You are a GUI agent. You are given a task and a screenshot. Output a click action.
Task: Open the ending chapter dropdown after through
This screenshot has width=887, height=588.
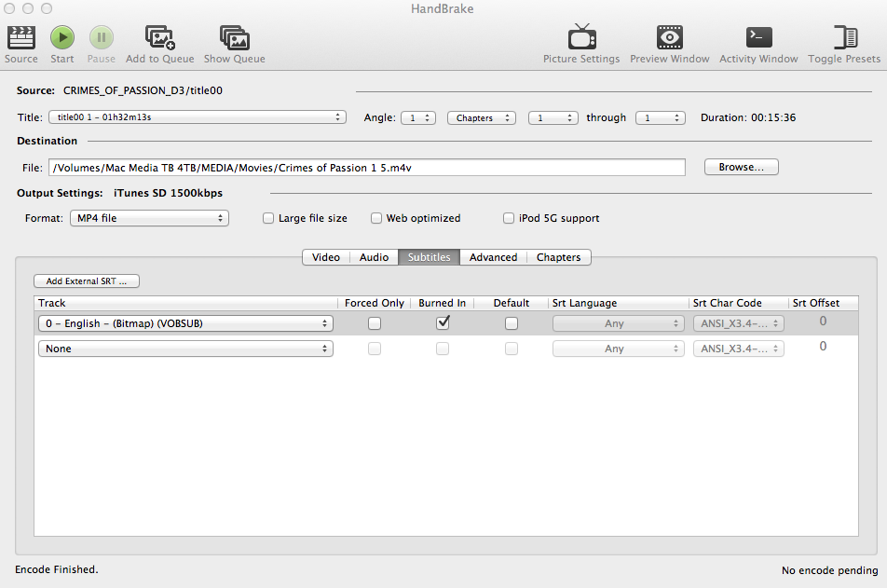(661, 117)
